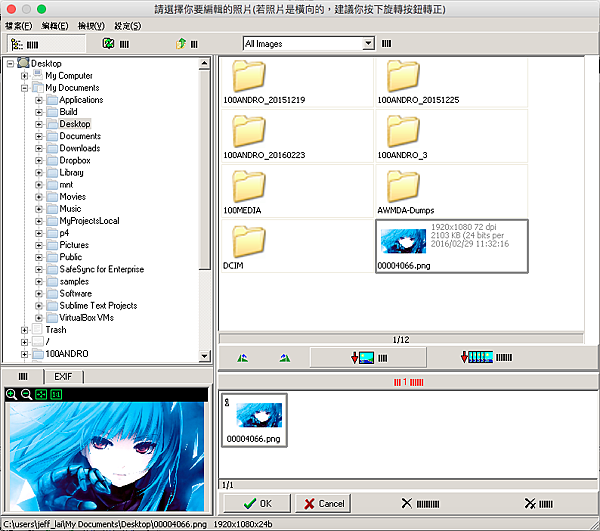Click the zoom in preview icon
Screen dimensions: 600x531
[x=11, y=394]
